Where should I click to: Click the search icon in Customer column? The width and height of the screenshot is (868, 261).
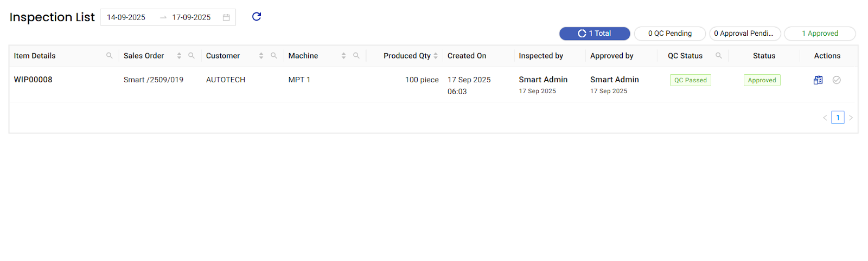[x=274, y=56]
